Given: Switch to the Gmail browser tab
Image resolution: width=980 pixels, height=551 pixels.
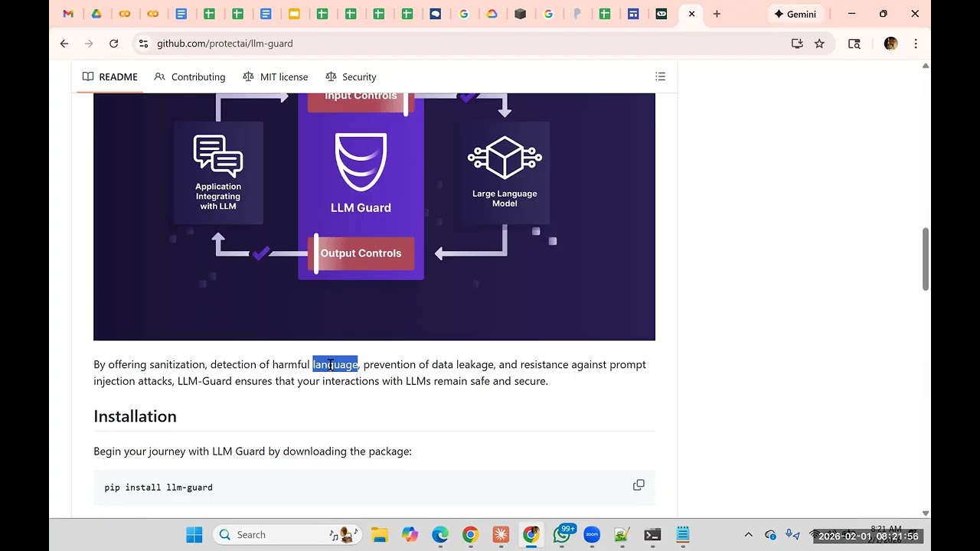Looking at the screenshot, I should coord(68,14).
